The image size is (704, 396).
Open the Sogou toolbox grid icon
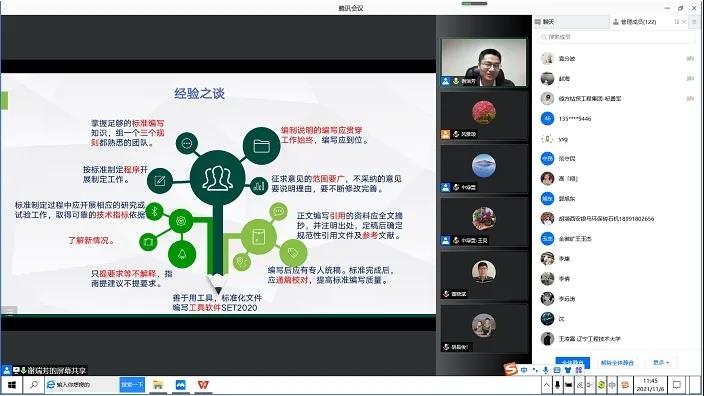click(x=578, y=370)
